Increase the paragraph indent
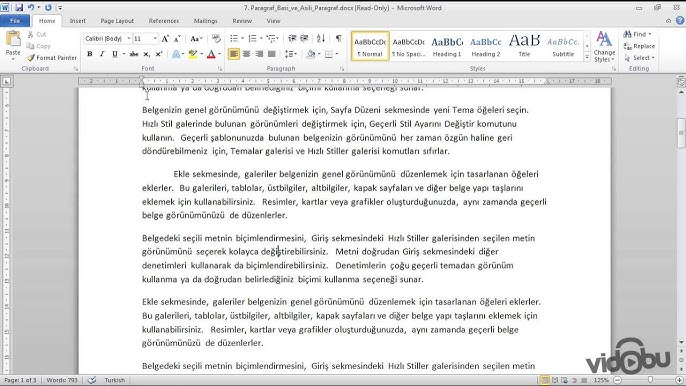Screen dimensions: 686x386 pyautogui.click(x=304, y=39)
